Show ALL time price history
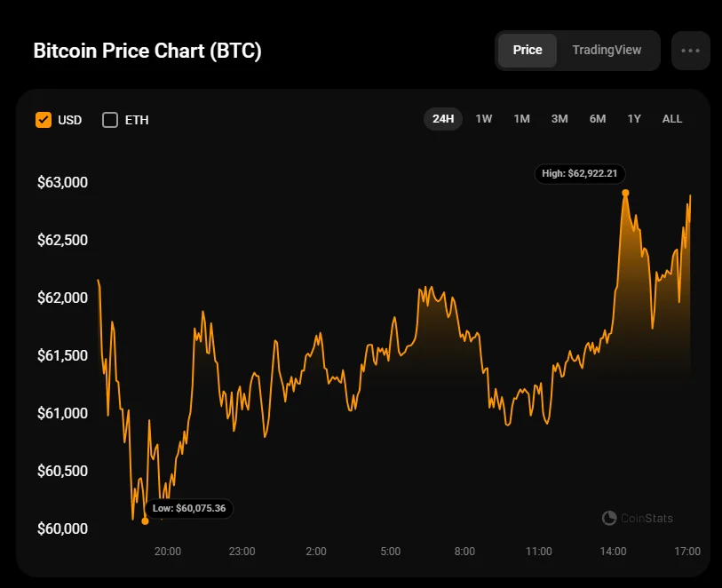This screenshot has width=722, height=588. point(672,118)
